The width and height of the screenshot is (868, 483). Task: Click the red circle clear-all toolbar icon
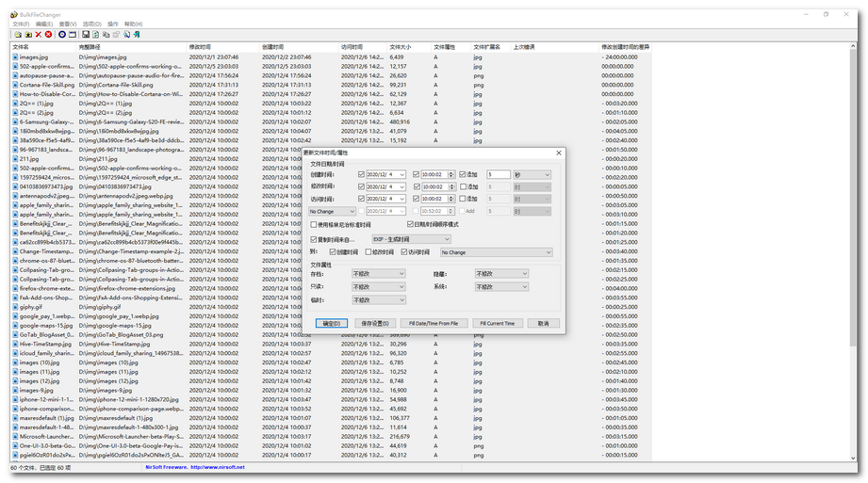(48, 35)
